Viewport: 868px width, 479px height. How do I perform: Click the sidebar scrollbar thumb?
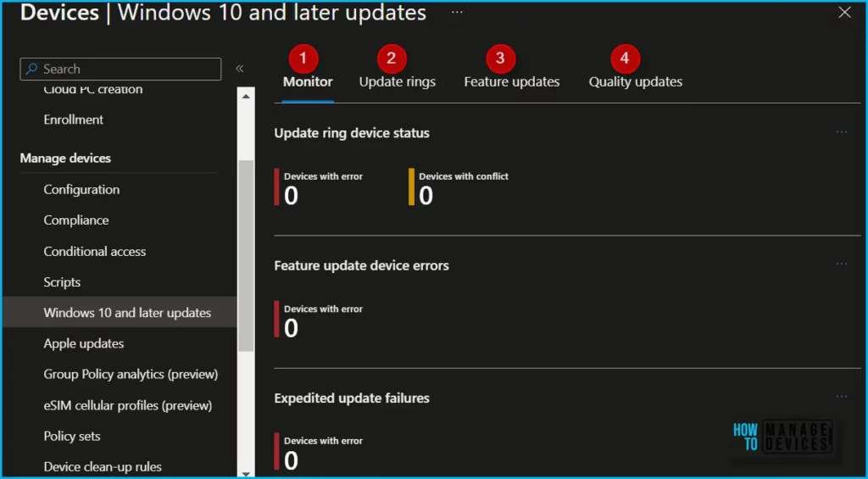point(246,256)
